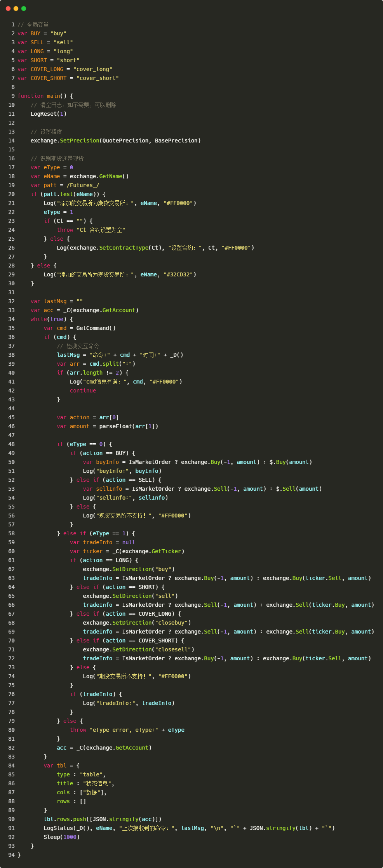Viewport: 383px width, 868px height.
Task: Click 'action == LONG' on line 61
Action: (x=106, y=560)
